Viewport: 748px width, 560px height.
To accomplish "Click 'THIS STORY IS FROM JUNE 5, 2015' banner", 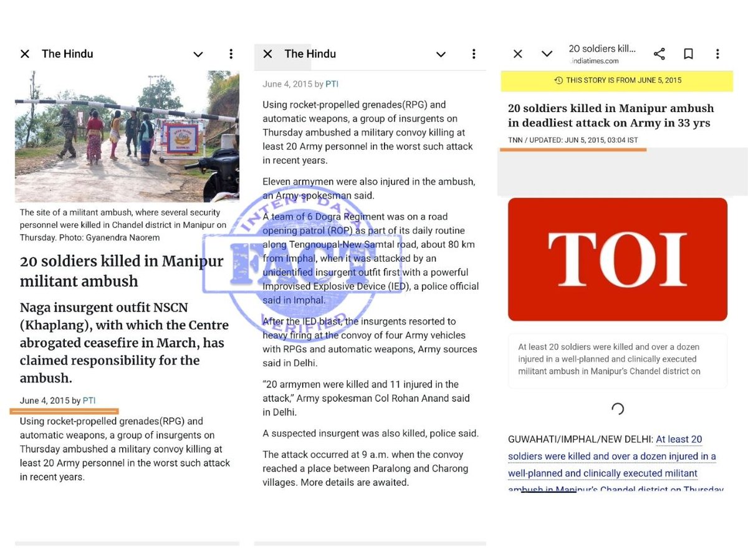I will point(617,80).
